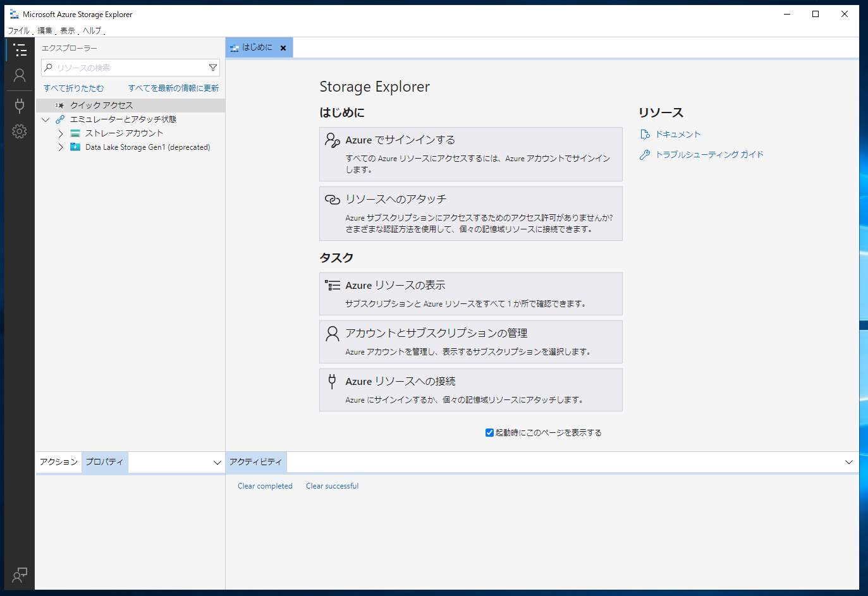Click the Quick Access star icon

coord(59,106)
